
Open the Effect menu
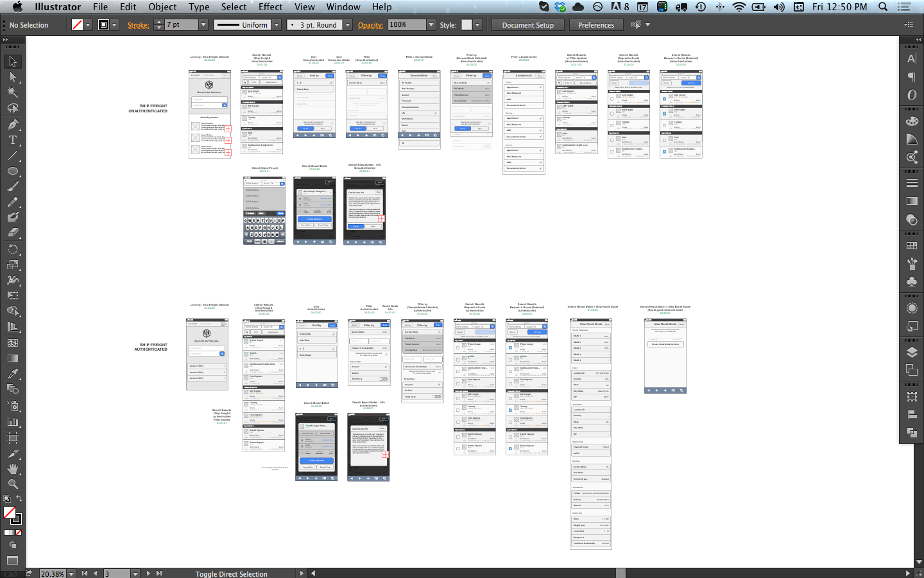click(270, 7)
